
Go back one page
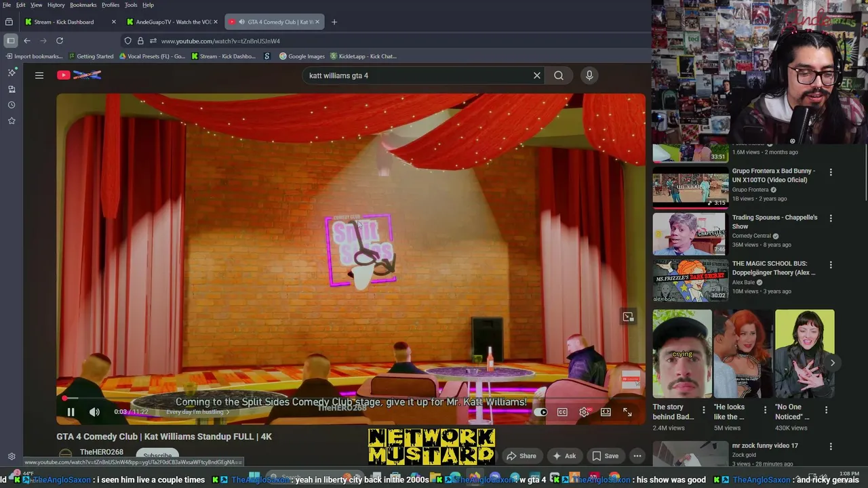coord(27,41)
